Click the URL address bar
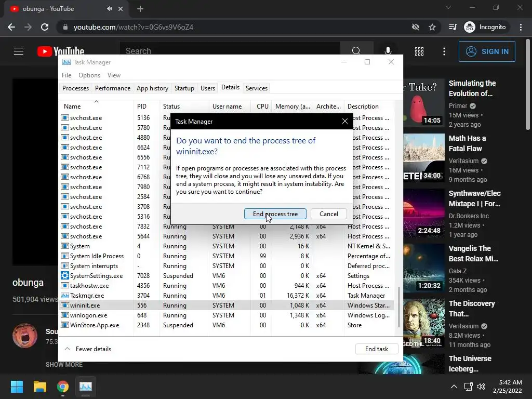 pos(234,27)
